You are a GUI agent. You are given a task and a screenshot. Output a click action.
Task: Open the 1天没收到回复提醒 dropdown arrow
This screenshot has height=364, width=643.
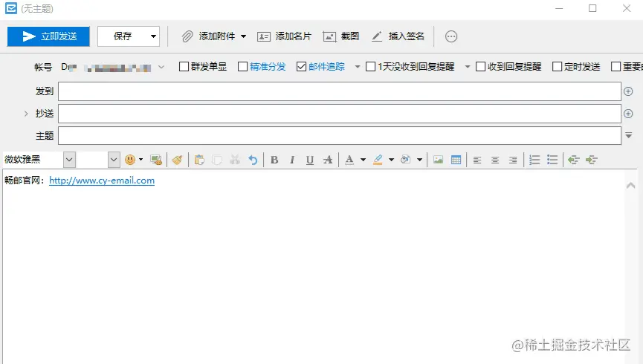point(467,67)
